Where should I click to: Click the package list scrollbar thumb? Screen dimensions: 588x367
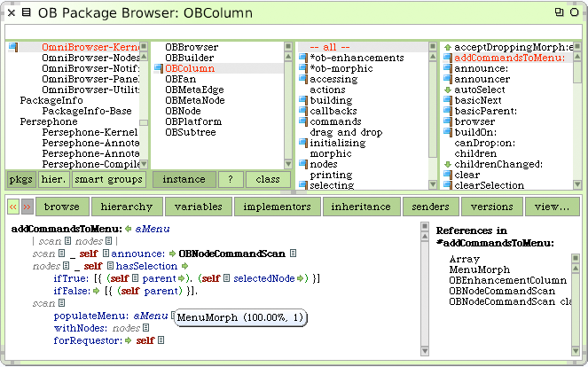pos(144,122)
